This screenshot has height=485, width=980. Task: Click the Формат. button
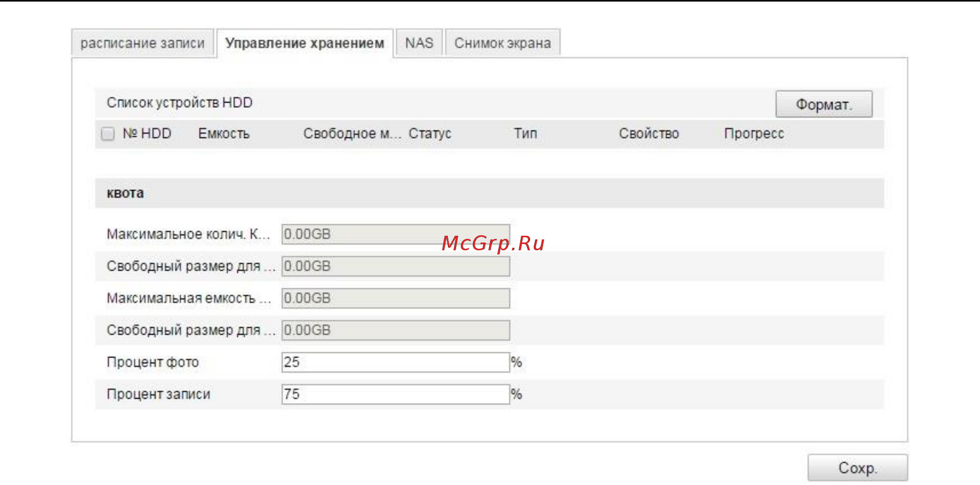point(824,104)
